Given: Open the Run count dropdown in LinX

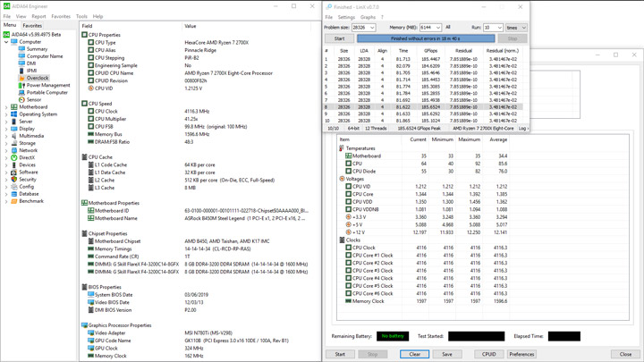Looking at the screenshot, I should (500, 28).
